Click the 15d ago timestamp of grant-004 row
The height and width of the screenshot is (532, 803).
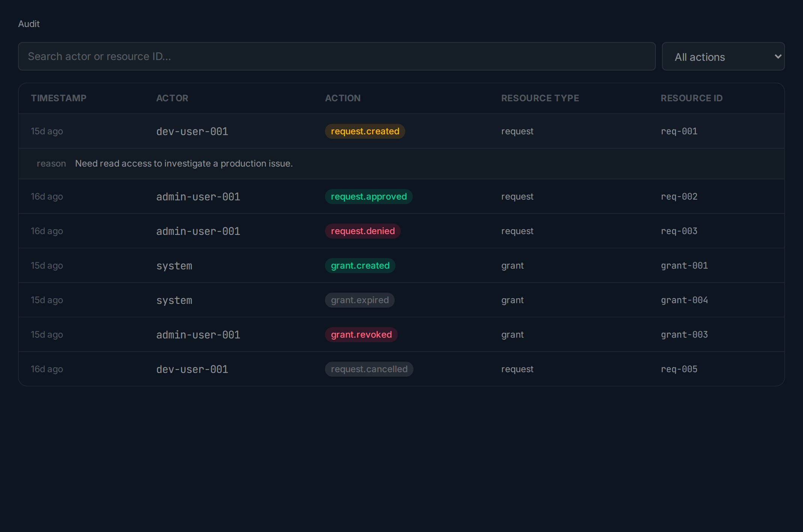click(47, 300)
